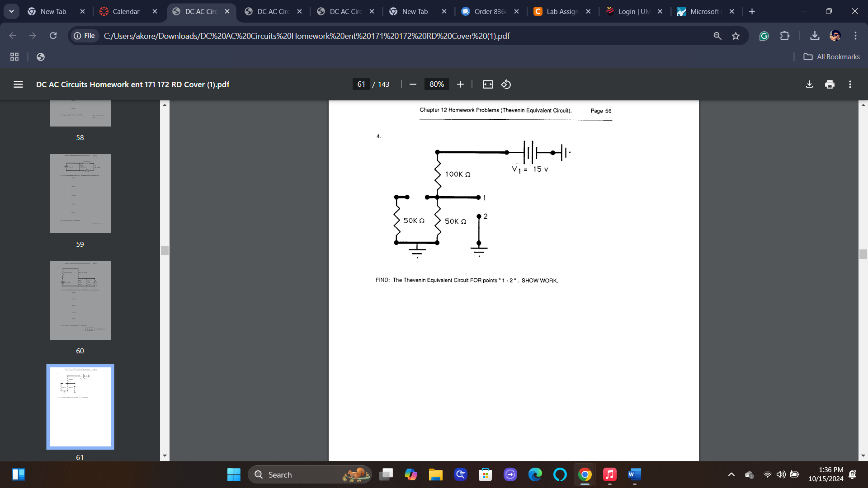Open the File info badge in address bar
Viewport: 868px width, 488px height.
coord(84,36)
